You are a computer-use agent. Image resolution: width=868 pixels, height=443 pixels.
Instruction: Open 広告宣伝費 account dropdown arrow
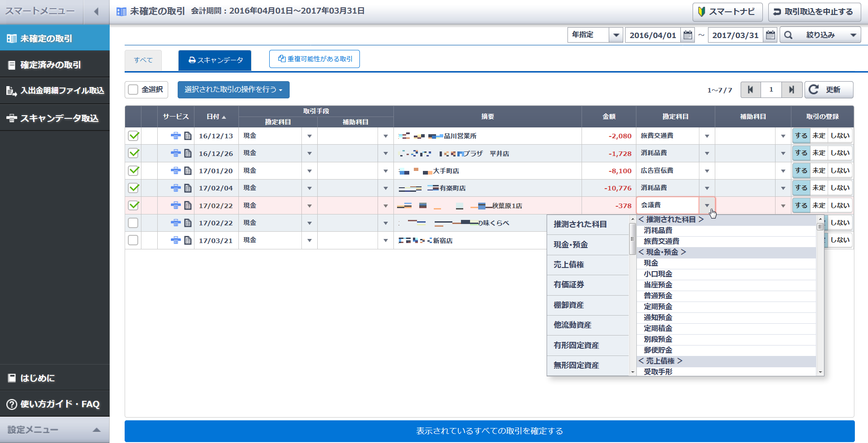coord(707,171)
